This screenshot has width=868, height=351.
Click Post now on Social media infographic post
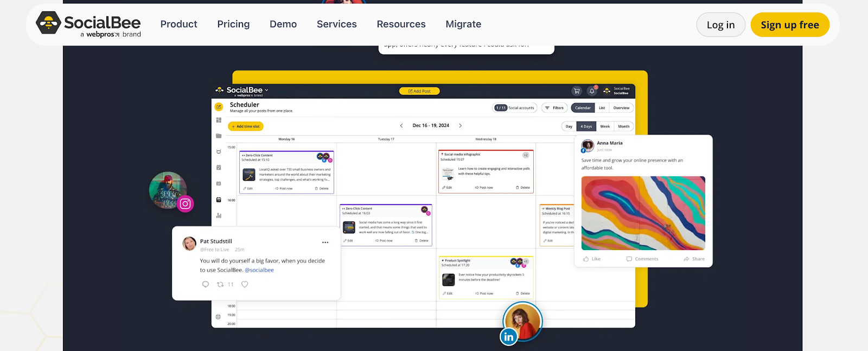484,188
